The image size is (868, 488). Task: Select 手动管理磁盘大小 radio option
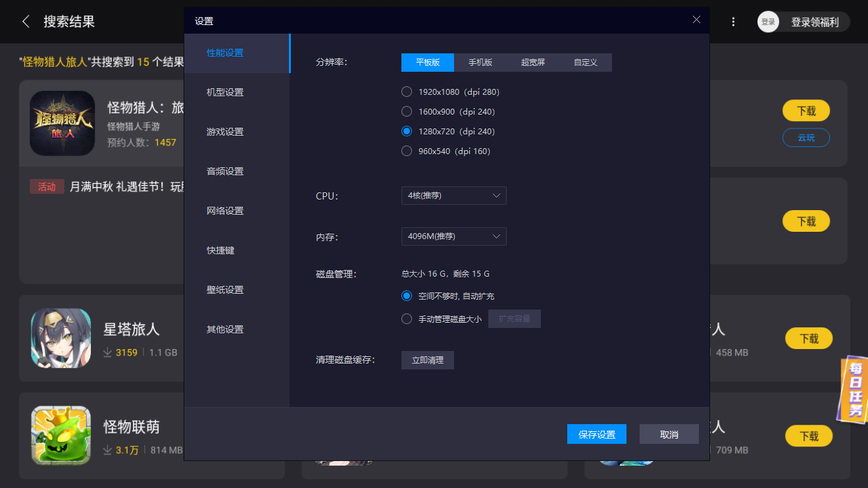(407, 319)
